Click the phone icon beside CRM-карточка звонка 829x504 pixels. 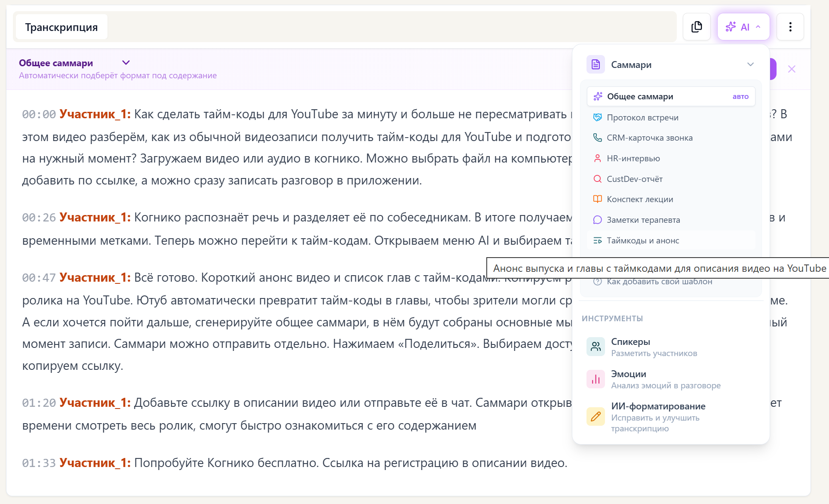tap(597, 138)
